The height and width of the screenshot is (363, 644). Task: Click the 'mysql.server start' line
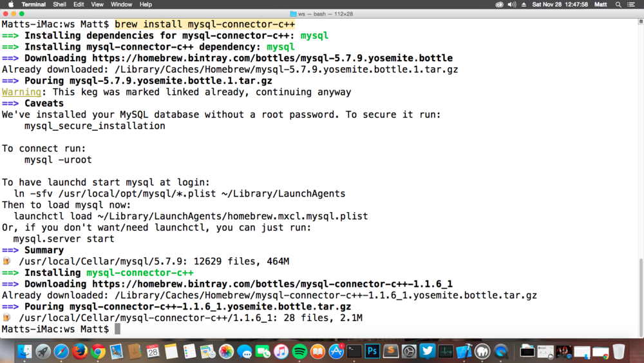[64, 239]
